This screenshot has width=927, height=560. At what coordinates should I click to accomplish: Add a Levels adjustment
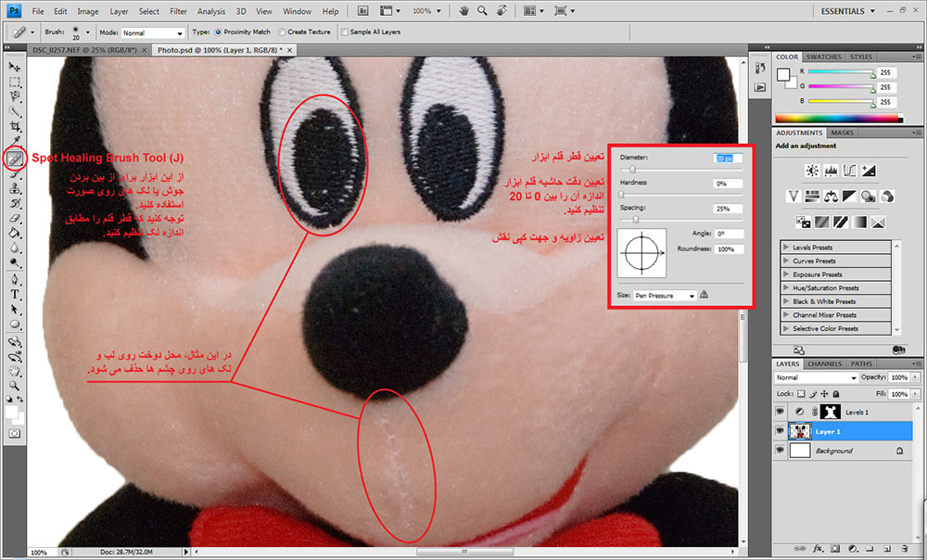pyautogui.click(x=831, y=171)
